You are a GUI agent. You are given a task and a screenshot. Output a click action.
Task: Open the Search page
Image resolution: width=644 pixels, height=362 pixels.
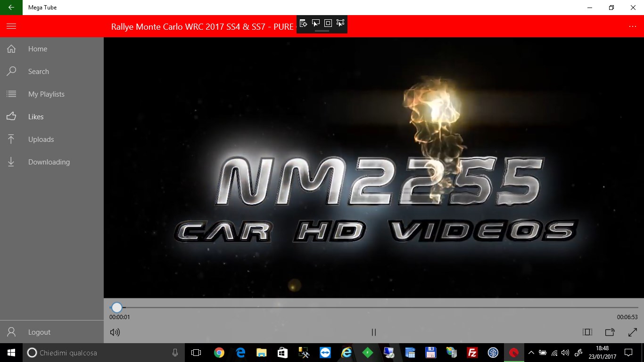coord(52,72)
